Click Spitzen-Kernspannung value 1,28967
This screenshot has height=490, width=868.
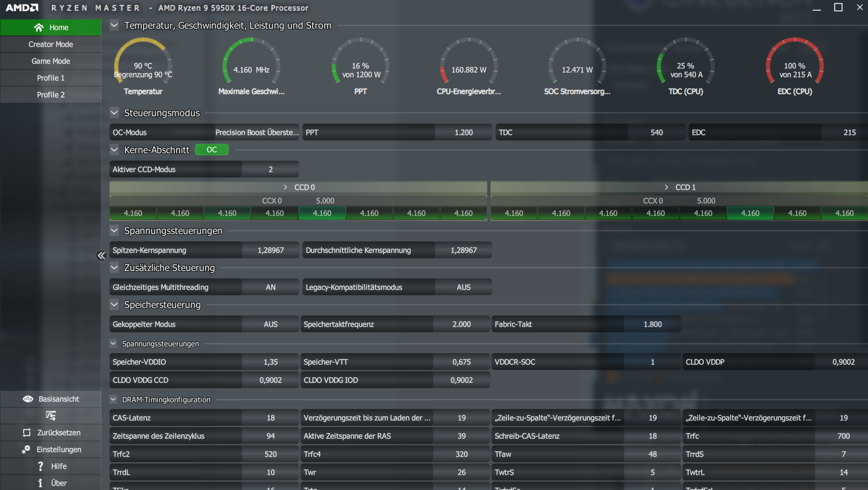(271, 250)
